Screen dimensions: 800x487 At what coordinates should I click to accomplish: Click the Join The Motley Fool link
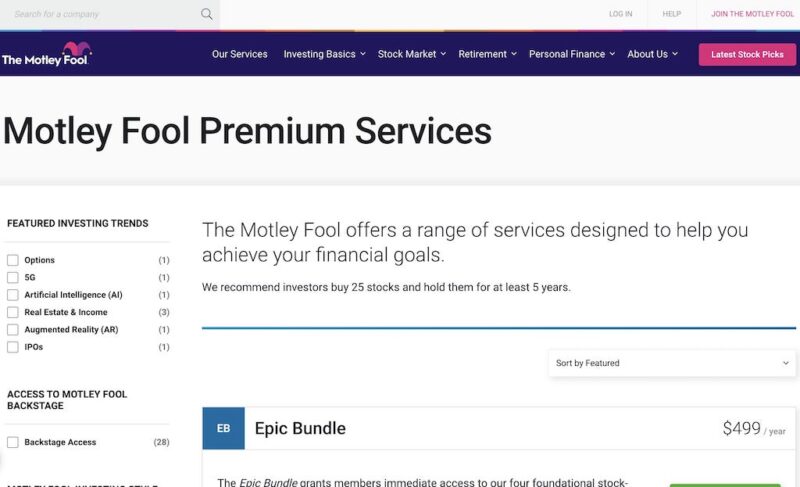pyautogui.click(x=753, y=14)
